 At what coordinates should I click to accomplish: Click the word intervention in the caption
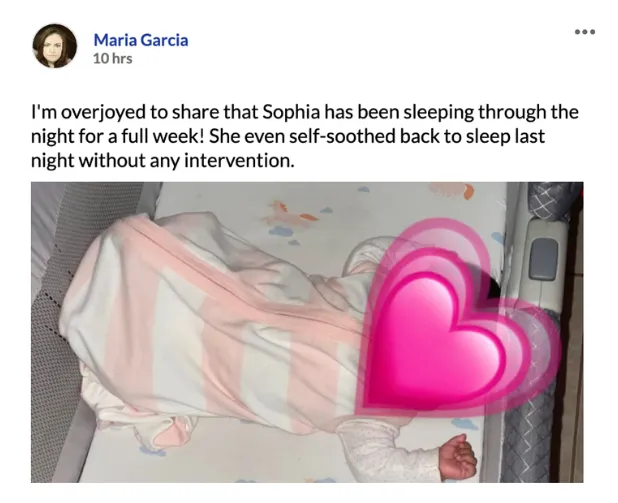pyautogui.click(x=239, y=161)
